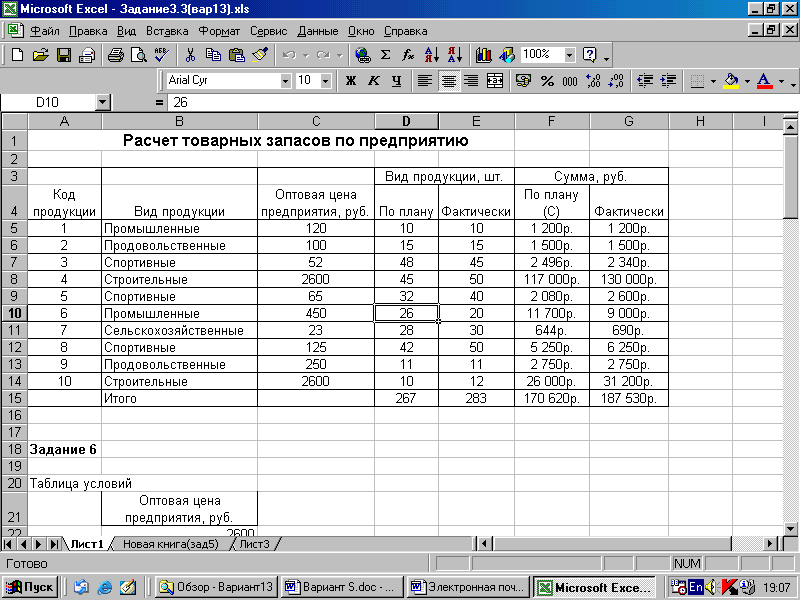Toggle italic formatting К
Screen dimensions: 800x600
(x=373, y=81)
